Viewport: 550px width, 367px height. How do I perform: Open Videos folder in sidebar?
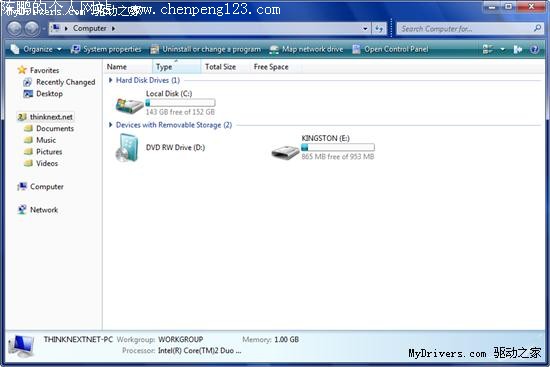[47, 163]
